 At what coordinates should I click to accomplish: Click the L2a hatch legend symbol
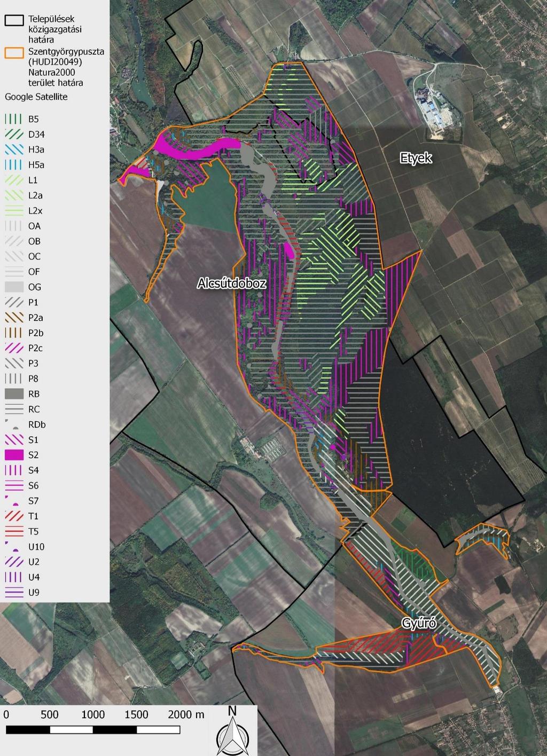tap(14, 195)
